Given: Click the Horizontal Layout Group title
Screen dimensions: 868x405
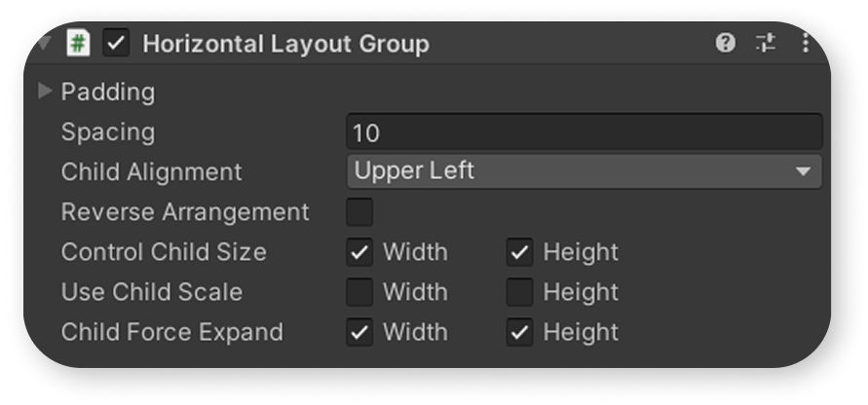Looking at the screenshot, I should (x=285, y=44).
